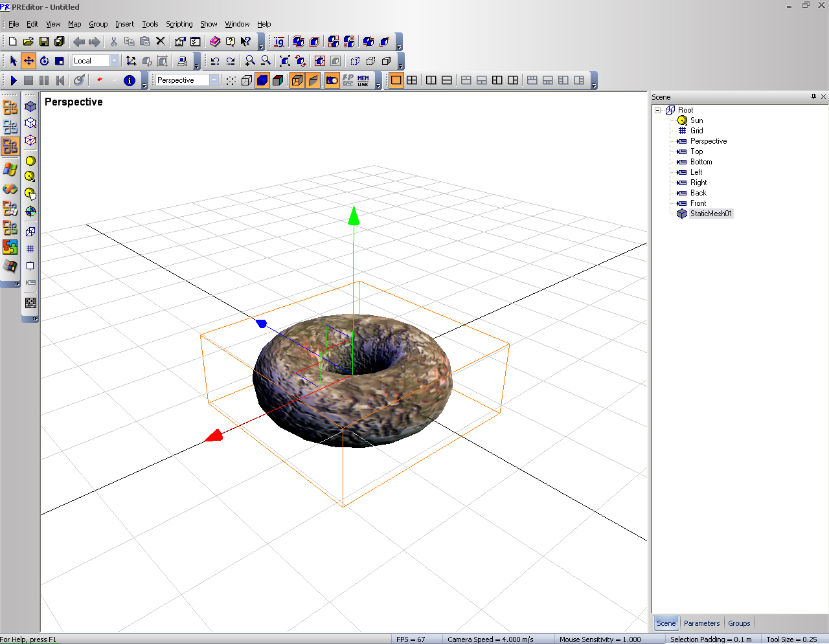Open the Local coordinate system dropdown
This screenshot has width=829, height=644.
[115, 61]
